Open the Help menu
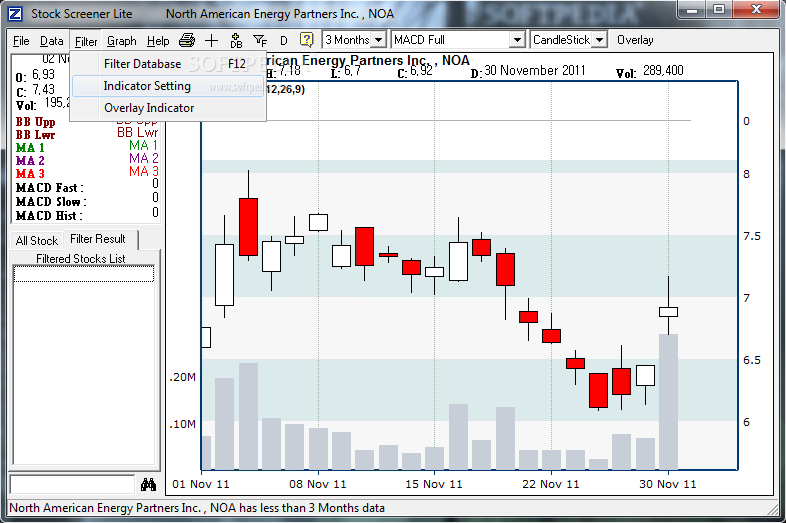 click(158, 41)
